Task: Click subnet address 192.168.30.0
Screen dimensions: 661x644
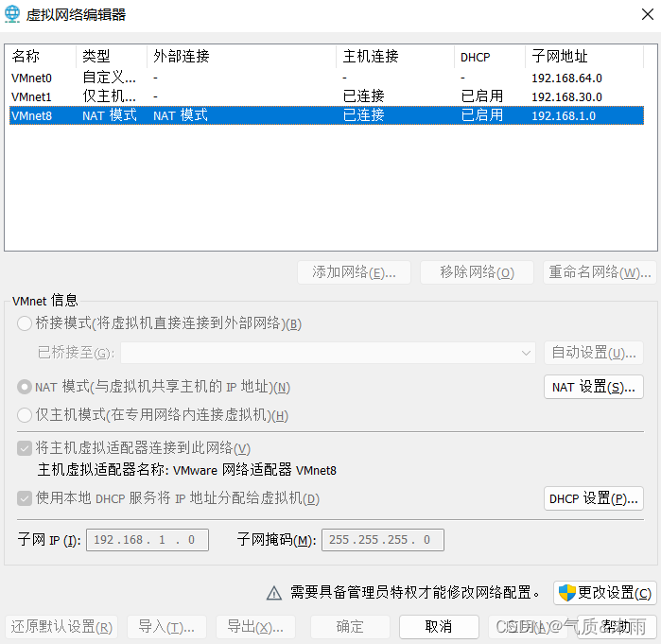Action: 566,97
